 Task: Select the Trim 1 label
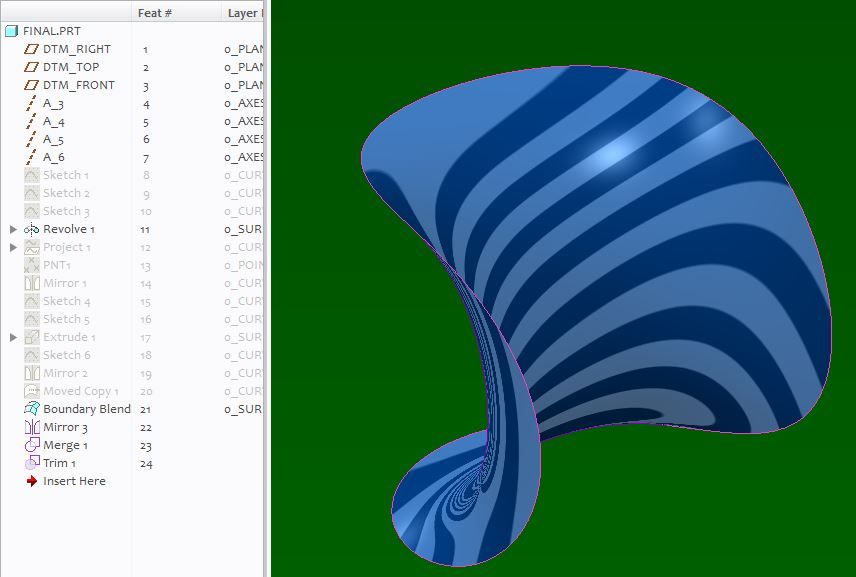60,463
